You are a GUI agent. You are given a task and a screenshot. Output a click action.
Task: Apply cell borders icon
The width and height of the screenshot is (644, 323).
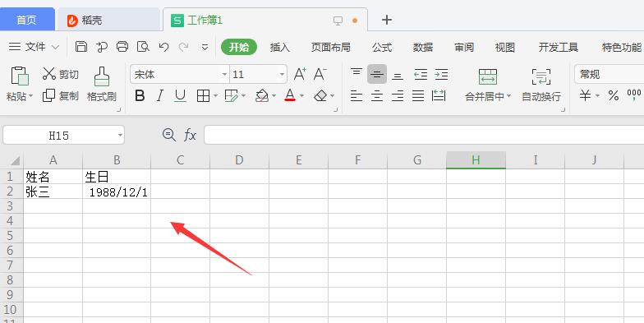pos(203,96)
